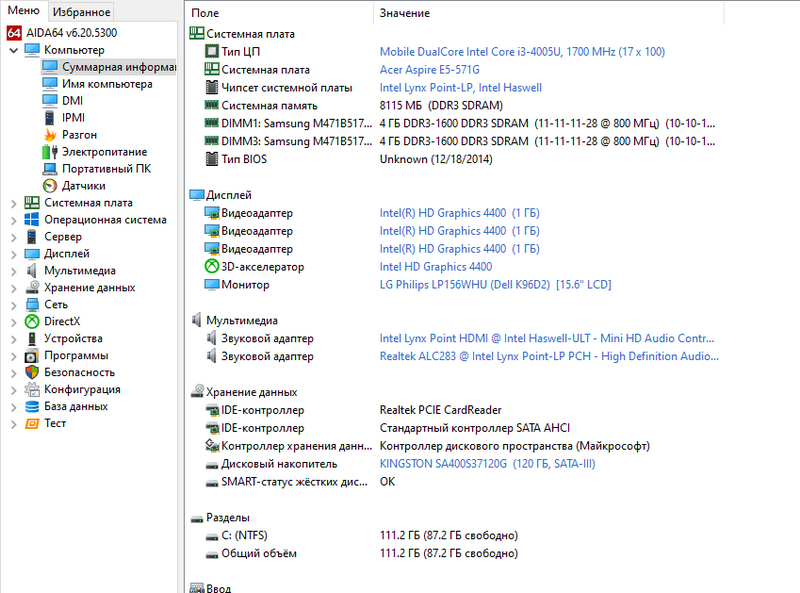Expand the Хранение данных tree node

[13, 287]
